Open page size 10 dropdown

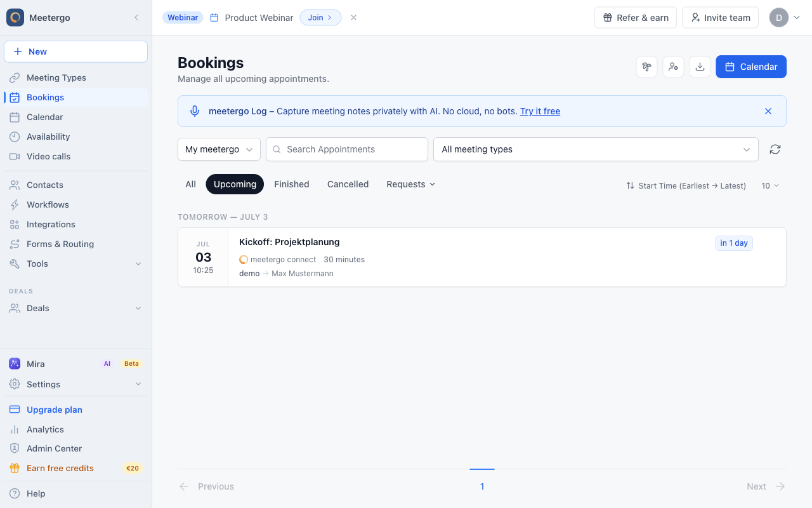(x=770, y=185)
